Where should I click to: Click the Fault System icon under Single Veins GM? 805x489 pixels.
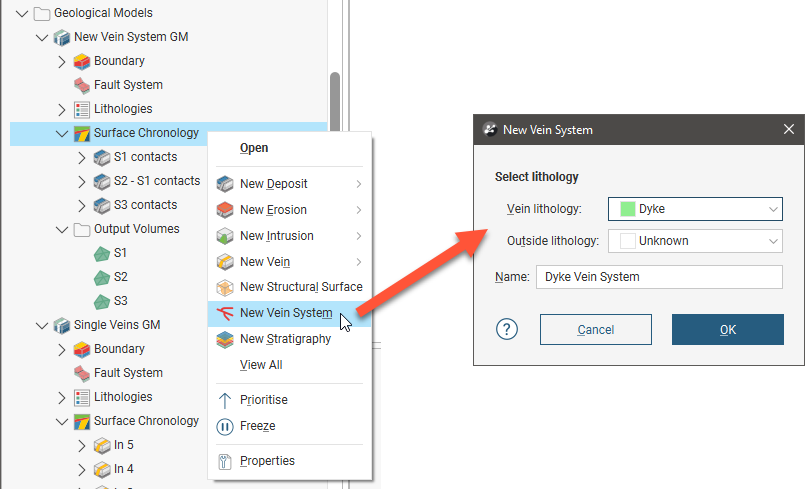click(82, 373)
